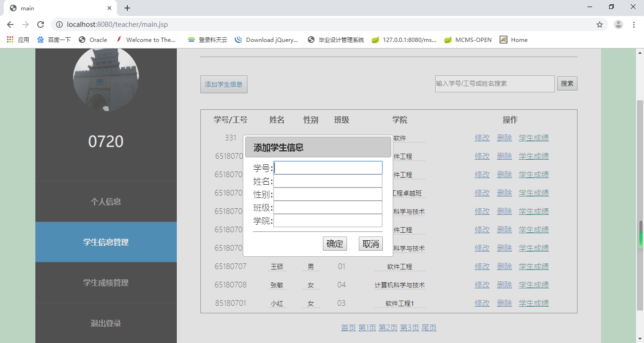Viewport: 644px width, 343px height.
Task: Click the browser profile avatar icon
Action: click(x=618, y=24)
